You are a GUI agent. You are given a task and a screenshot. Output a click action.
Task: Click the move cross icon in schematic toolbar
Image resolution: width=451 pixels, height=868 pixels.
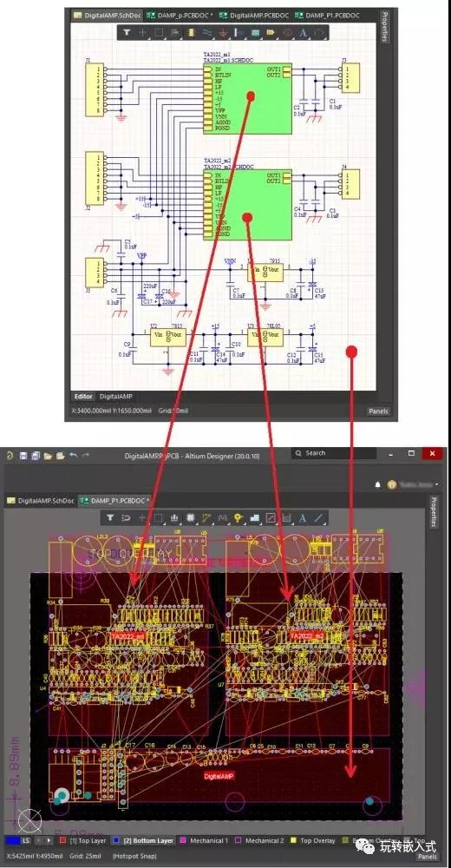pos(143,33)
